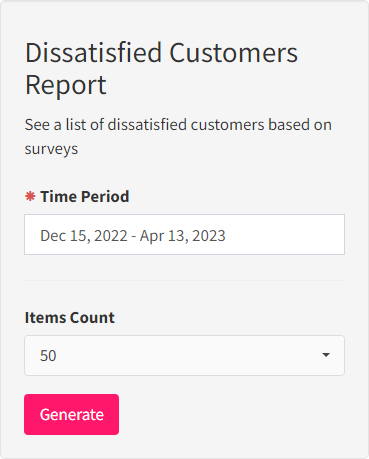This screenshot has height=459, width=369.
Task: Click the horizontal divider below Time Period
Action: (184, 280)
